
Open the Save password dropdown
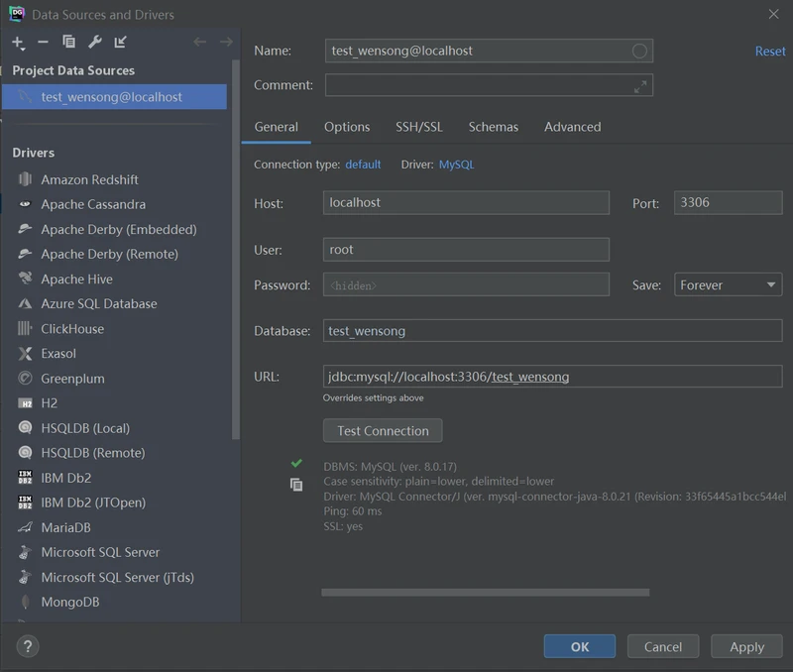click(728, 285)
